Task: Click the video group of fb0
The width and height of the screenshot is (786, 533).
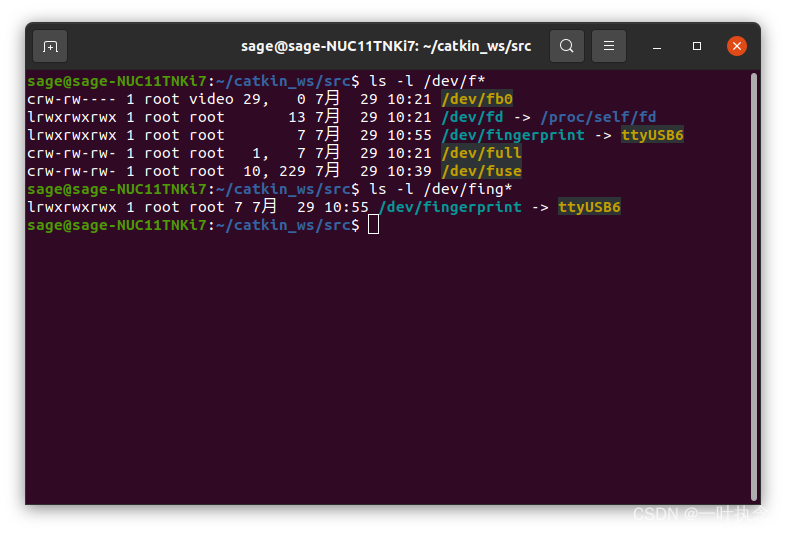Action: coord(211,99)
